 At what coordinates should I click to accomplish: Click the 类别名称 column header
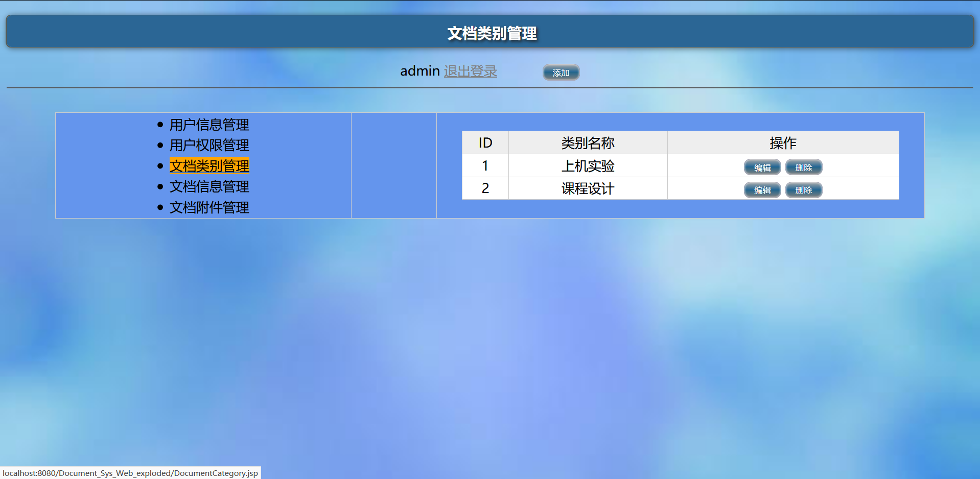coord(588,143)
